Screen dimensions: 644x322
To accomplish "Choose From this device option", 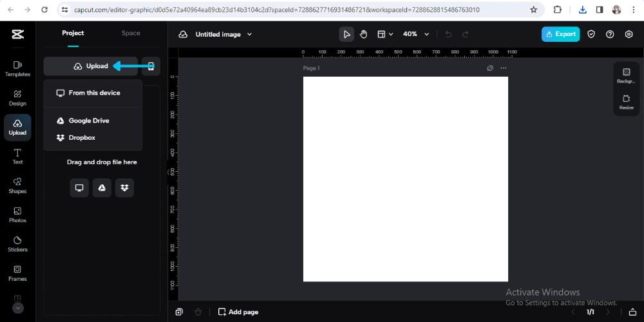I will pos(93,93).
